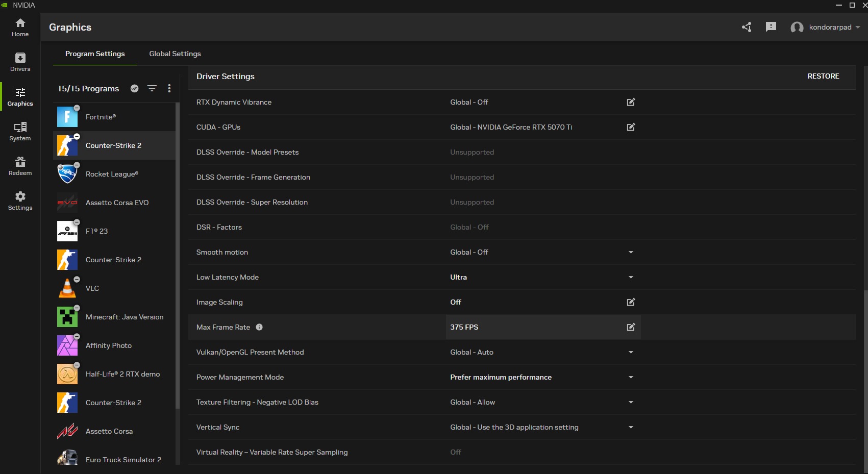Open the System sidebar section

(20, 132)
